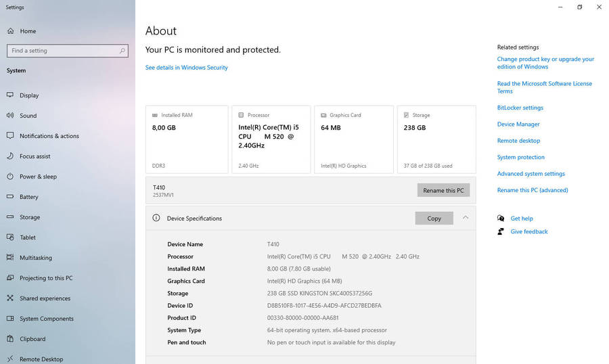Copy the device specifications

[x=434, y=219]
